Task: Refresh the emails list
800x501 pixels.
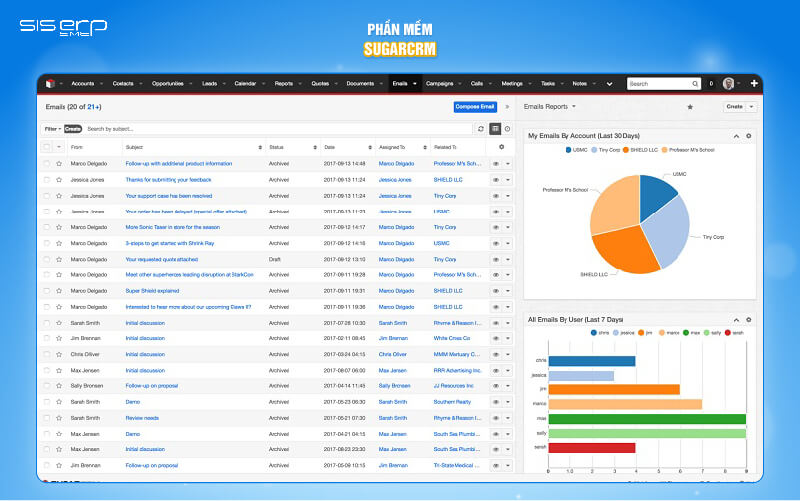Action: [x=481, y=129]
